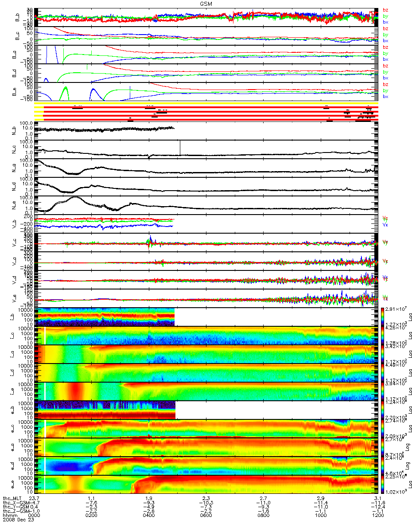Click the -12.4 Y-GSM value

click(x=378, y=506)
